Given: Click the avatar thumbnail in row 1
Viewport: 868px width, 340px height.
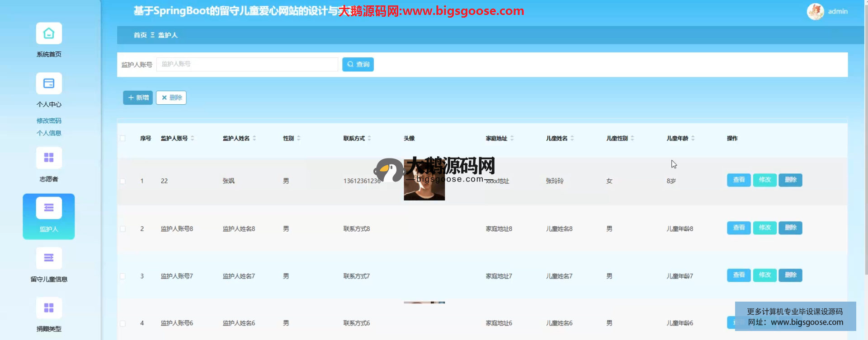Looking at the screenshot, I should point(424,190).
